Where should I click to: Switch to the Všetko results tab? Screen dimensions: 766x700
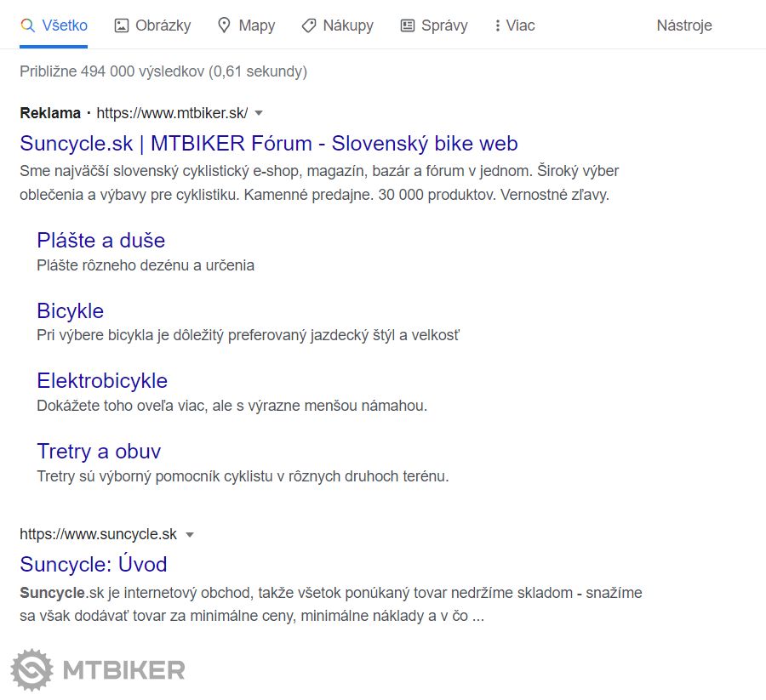(x=65, y=26)
